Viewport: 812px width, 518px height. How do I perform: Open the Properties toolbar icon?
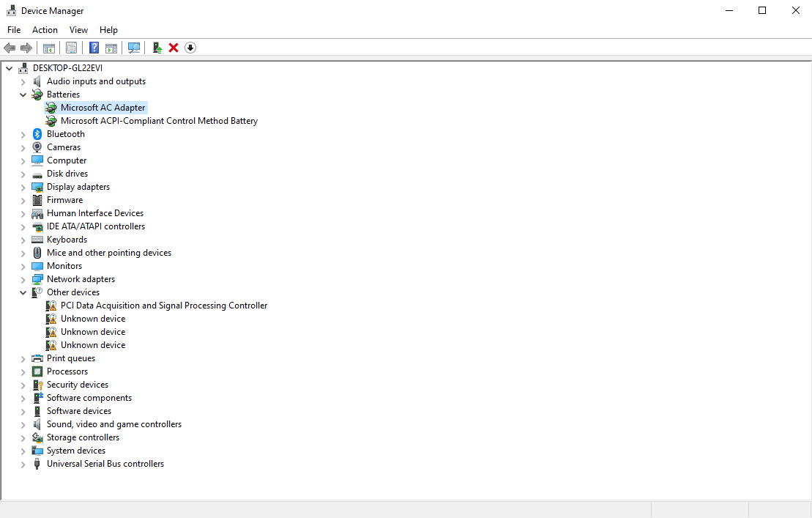point(72,48)
